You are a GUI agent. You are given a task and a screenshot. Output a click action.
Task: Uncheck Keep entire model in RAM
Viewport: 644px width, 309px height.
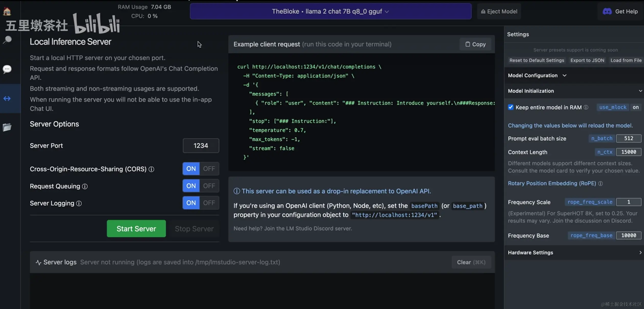511,107
